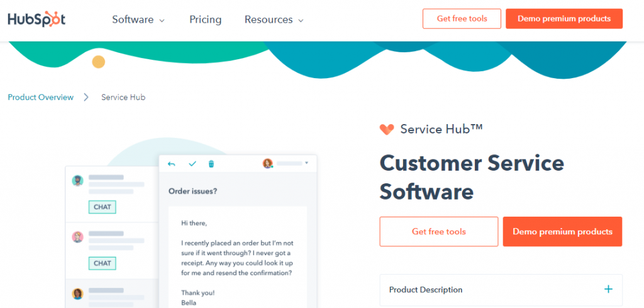Click the agent avatar in the message toolbar
The width and height of the screenshot is (644, 308).
[268, 164]
